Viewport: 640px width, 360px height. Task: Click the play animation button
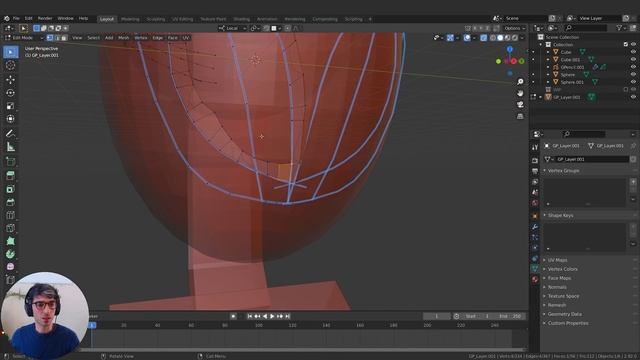(272, 316)
